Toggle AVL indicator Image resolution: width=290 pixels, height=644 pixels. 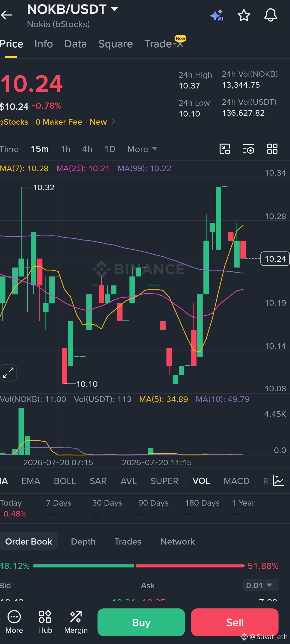pos(129,481)
